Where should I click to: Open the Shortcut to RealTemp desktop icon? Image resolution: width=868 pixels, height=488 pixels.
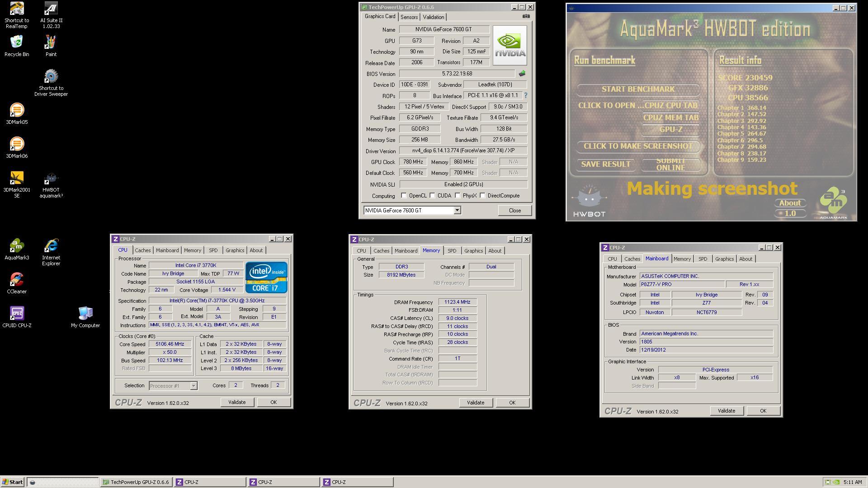pos(17,15)
